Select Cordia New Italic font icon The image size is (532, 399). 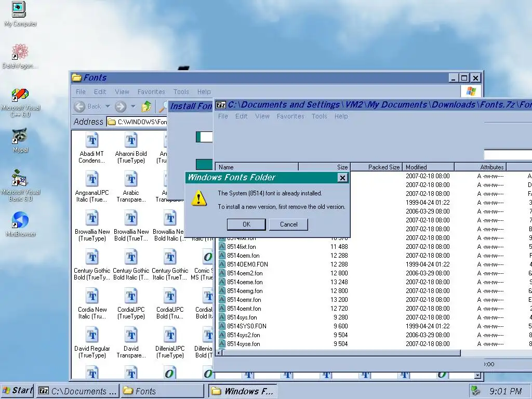click(92, 303)
